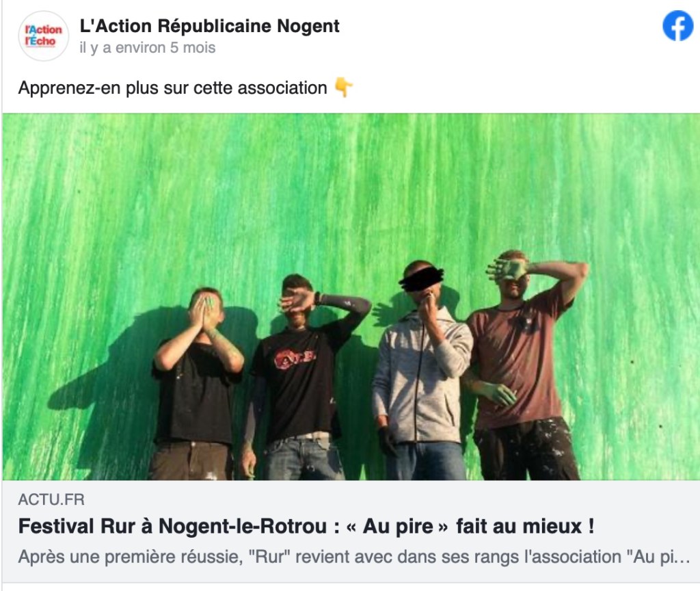
Task: Open the Festival Rur à Nogent-le-Rotrou headline
Action: pos(306,526)
